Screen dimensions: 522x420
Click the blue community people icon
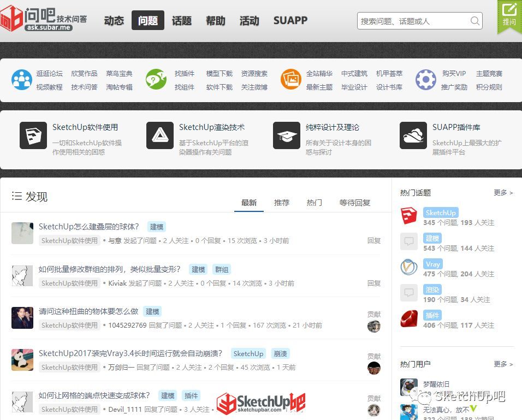click(22, 80)
